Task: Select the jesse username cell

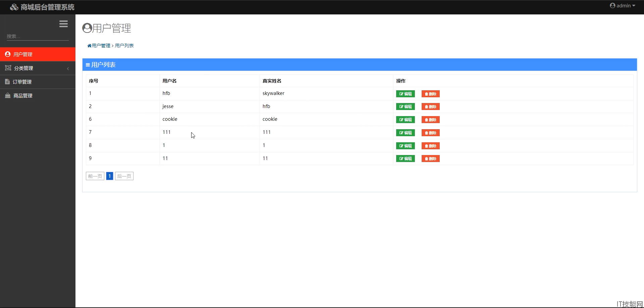Action: [210, 106]
